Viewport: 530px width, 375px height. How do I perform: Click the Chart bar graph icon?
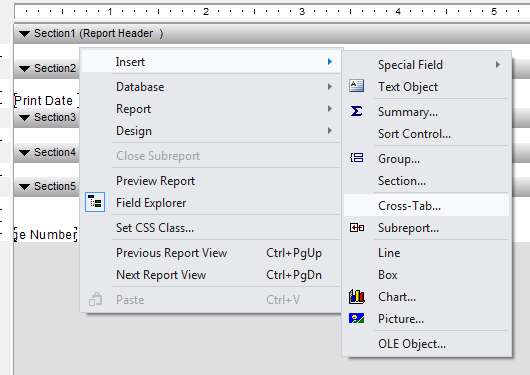[x=357, y=296]
